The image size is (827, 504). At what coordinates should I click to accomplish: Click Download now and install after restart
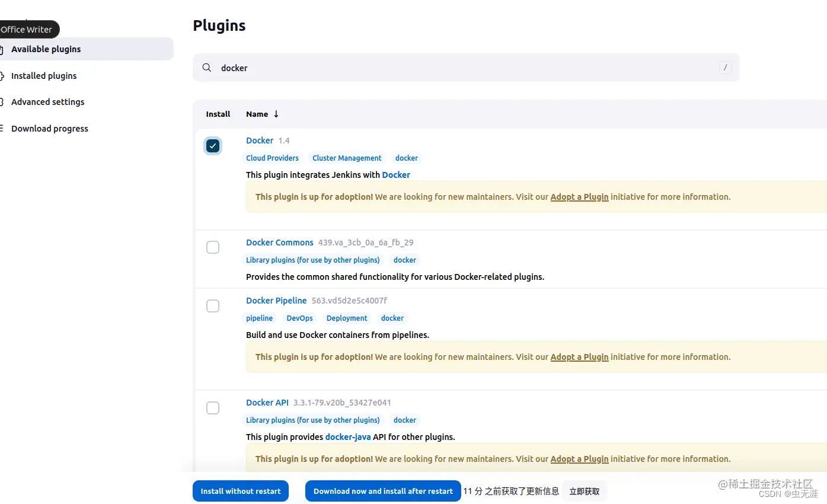pyautogui.click(x=383, y=491)
